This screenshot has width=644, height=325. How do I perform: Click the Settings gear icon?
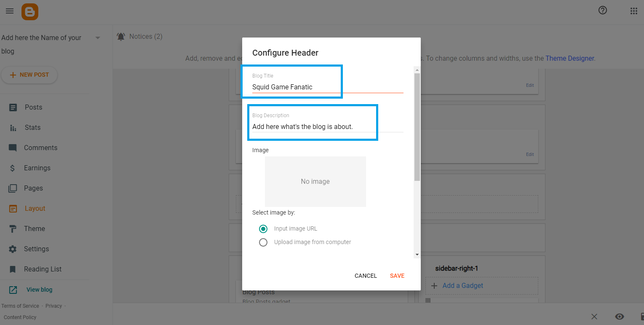pos(13,249)
